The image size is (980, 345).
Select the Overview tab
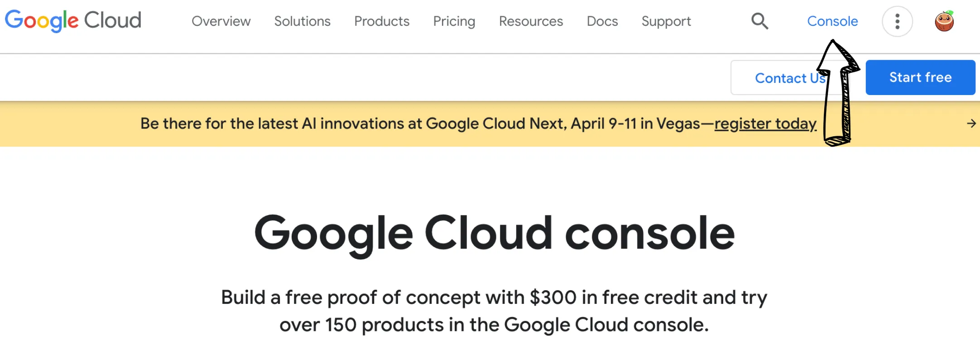(x=221, y=21)
